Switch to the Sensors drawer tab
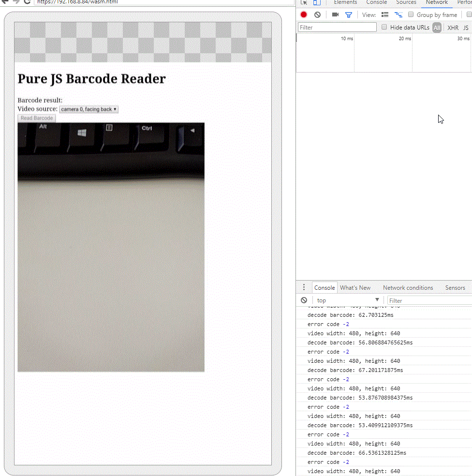The height and width of the screenshot is (476, 472). [455, 288]
